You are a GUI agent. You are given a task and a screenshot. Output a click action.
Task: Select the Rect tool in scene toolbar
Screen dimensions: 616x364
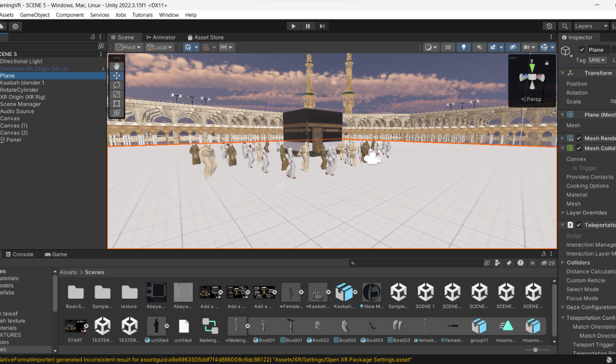117,104
